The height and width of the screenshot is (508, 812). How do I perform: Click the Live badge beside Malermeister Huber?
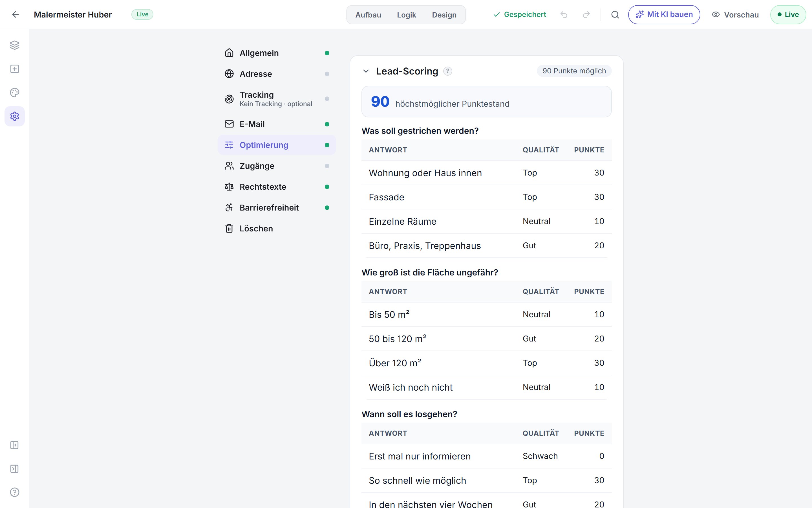[x=142, y=14]
